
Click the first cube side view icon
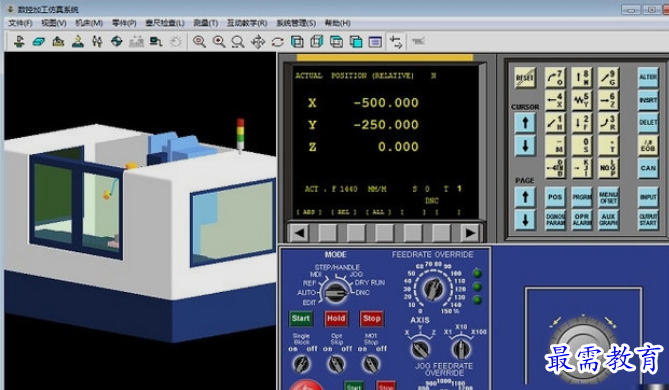297,41
